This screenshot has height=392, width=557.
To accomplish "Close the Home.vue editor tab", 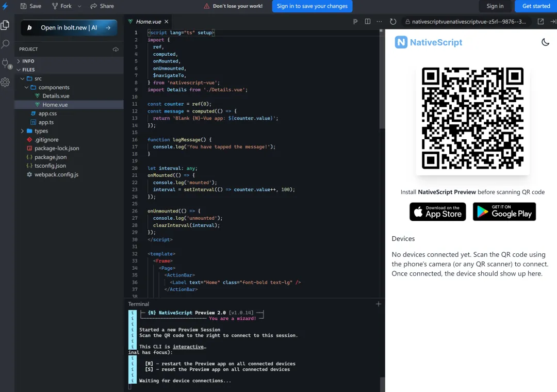I will tap(166, 22).
